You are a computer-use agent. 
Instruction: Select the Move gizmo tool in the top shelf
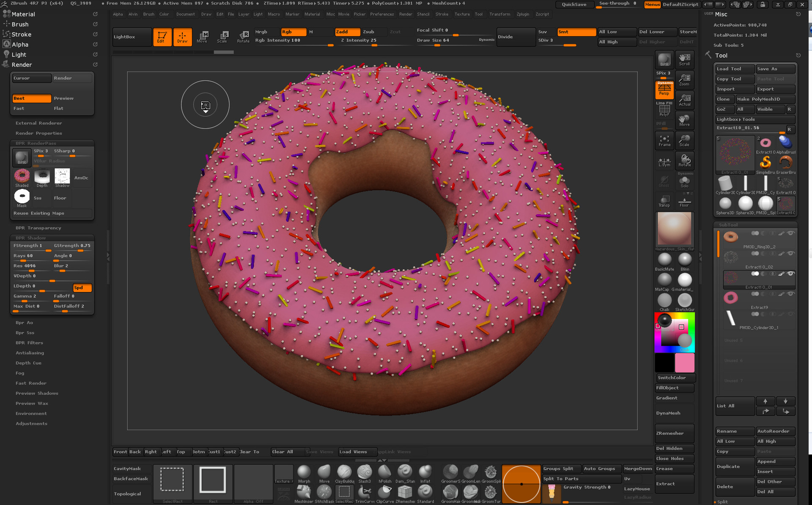pos(203,37)
